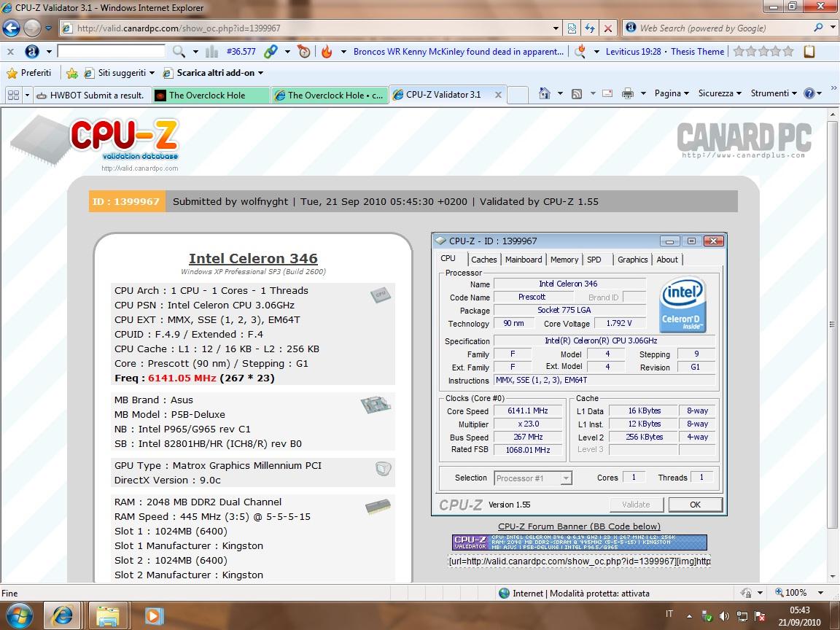Open the Sicurezza menu dropdown
840x630 pixels.
tap(720, 93)
